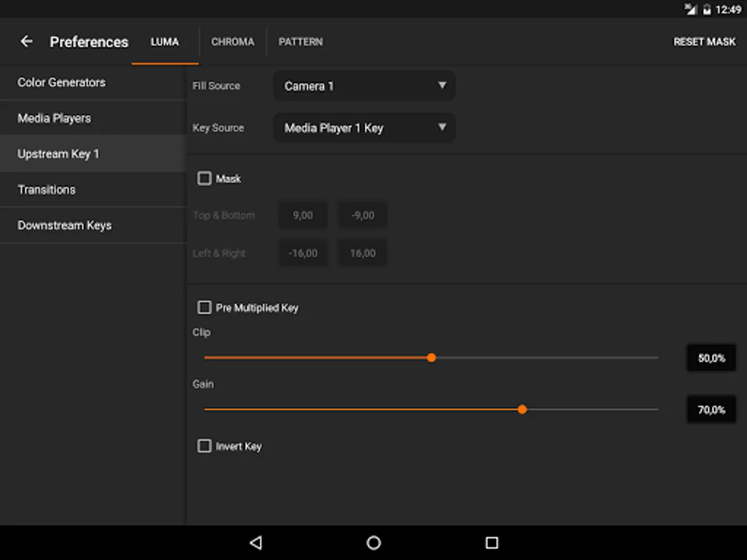Click the Clip 50,0% value field
This screenshot has height=560, width=747.
(711, 358)
